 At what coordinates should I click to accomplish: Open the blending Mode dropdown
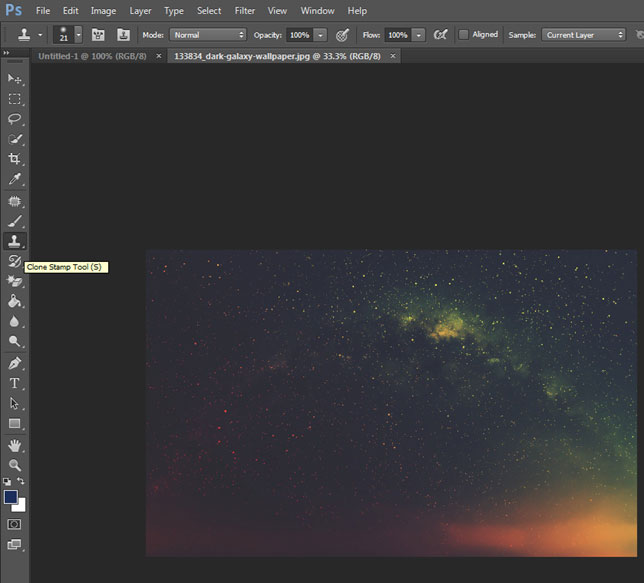(x=207, y=34)
